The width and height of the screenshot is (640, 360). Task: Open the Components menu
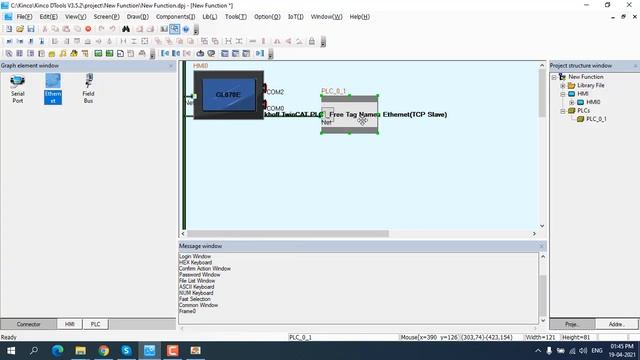[176, 17]
